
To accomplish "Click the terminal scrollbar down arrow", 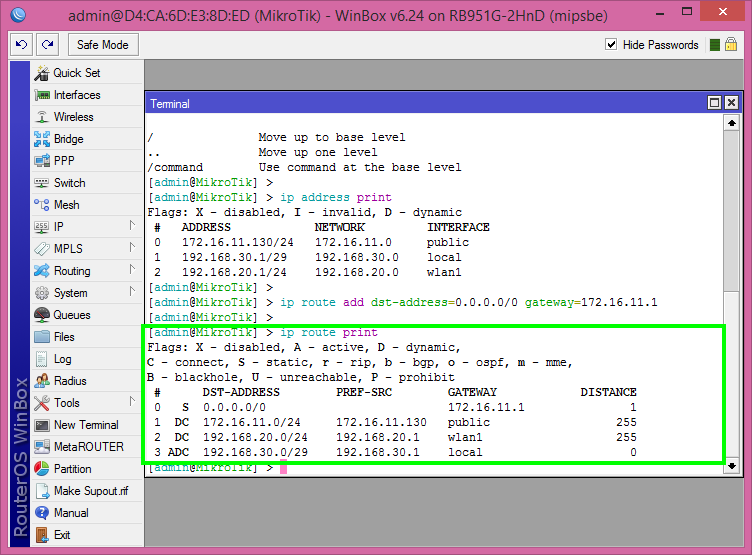I will tap(731, 466).
